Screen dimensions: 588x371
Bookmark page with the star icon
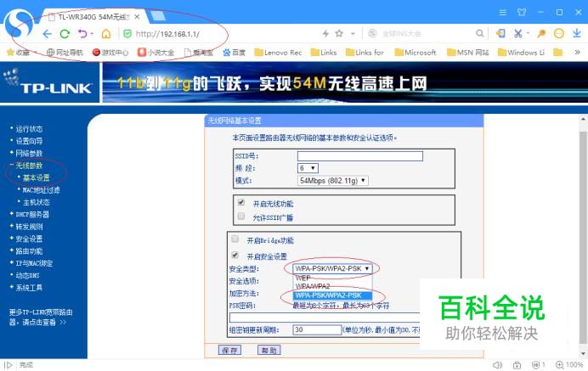[x=339, y=33]
